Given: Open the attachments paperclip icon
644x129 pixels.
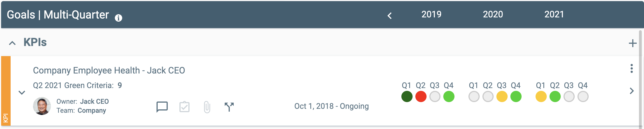Looking at the screenshot, I should 207,107.
